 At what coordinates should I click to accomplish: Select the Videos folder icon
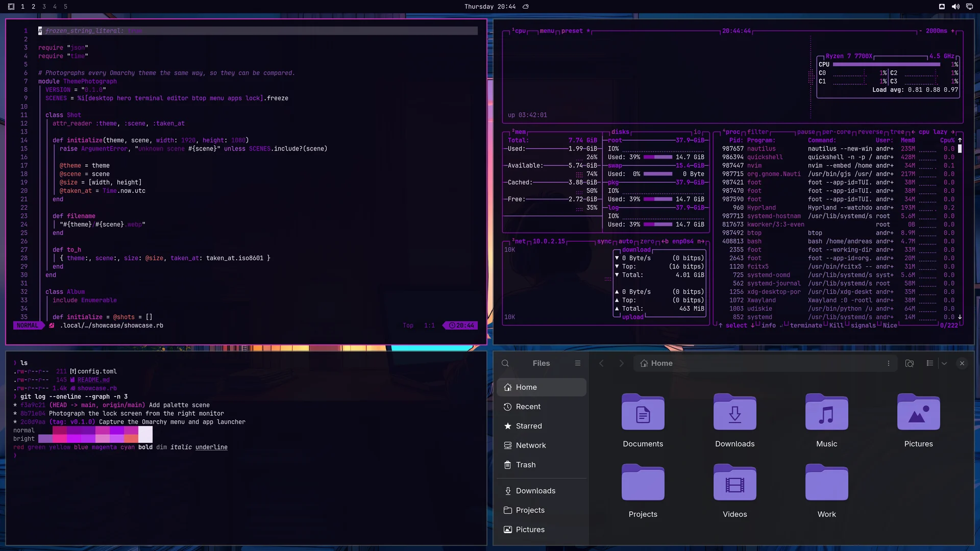point(735,483)
